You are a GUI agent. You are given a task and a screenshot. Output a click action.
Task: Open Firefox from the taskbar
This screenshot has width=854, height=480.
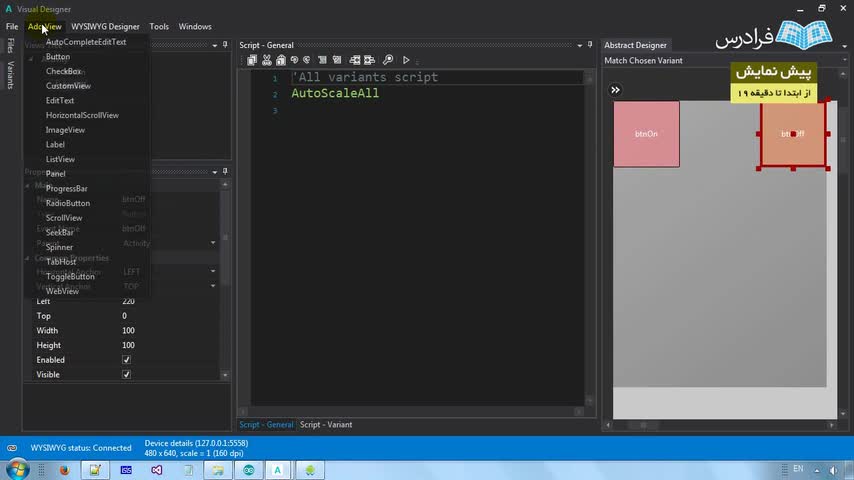[64, 470]
